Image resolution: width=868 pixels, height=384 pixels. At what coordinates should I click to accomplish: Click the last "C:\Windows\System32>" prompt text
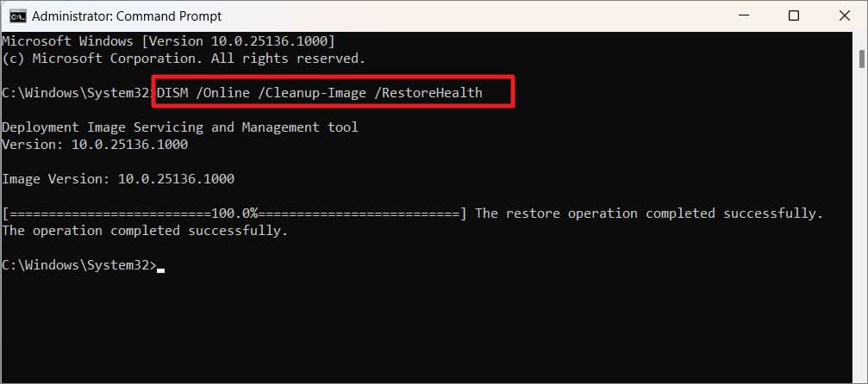click(x=79, y=264)
